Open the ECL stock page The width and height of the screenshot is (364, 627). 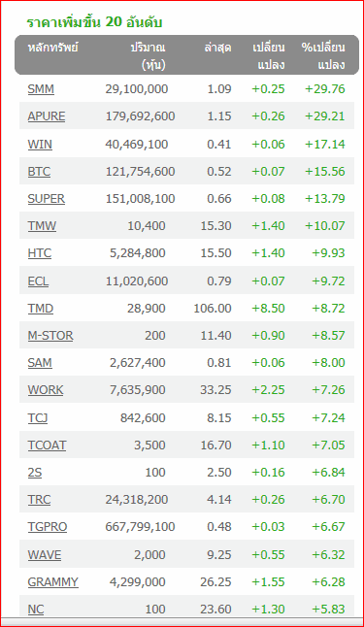[x=38, y=280]
